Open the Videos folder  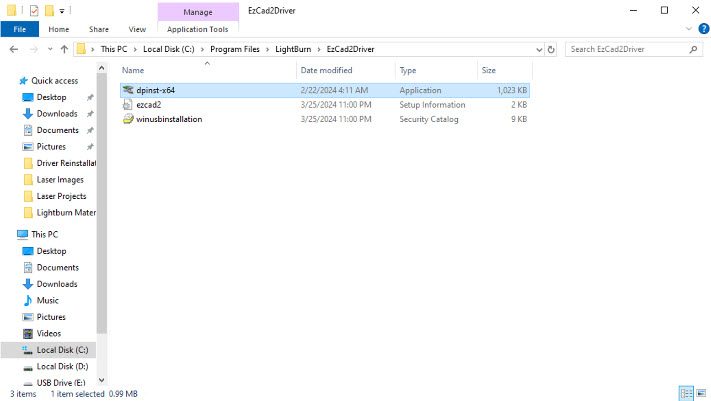tap(49, 333)
